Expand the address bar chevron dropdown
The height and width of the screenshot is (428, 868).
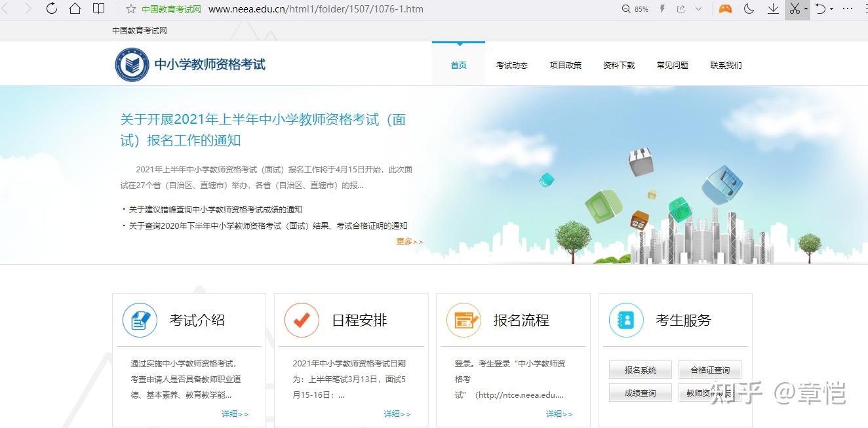(699, 9)
